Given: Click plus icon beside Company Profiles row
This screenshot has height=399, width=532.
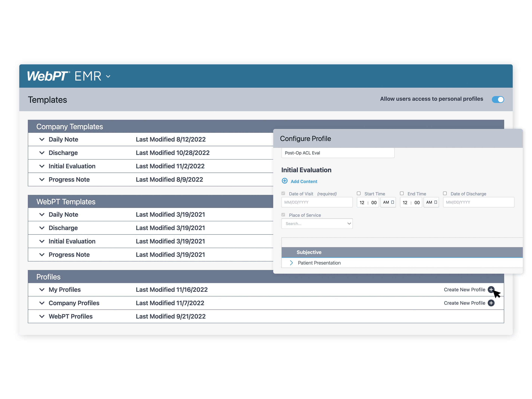Looking at the screenshot, I should (x=491, y=303).
